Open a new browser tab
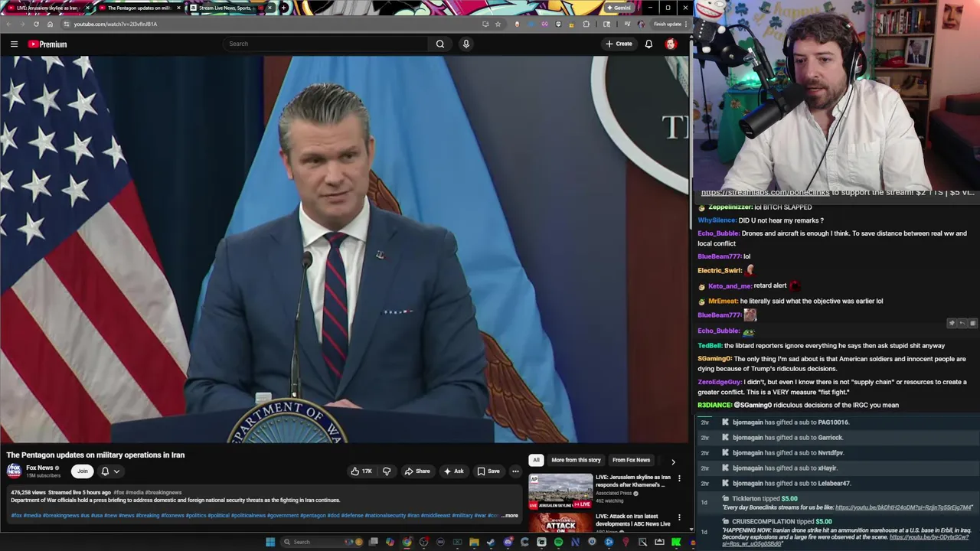The image size is (980, 551). [283, 8]
